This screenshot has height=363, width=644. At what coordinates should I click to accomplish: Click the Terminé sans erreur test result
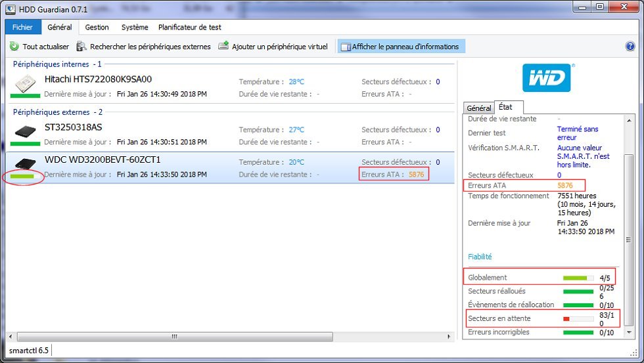point(578,133)
